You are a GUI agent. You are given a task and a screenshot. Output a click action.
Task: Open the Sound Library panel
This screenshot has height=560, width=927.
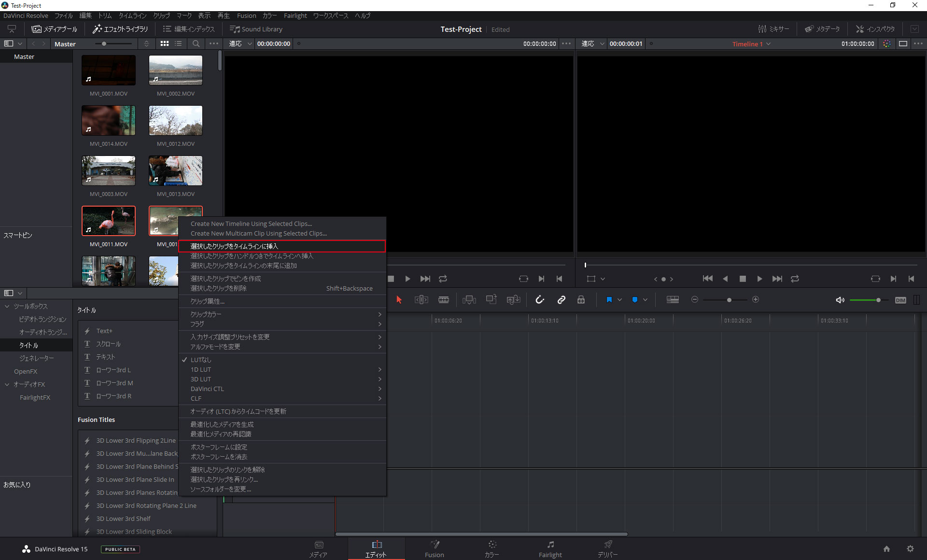tap(256, 29)
